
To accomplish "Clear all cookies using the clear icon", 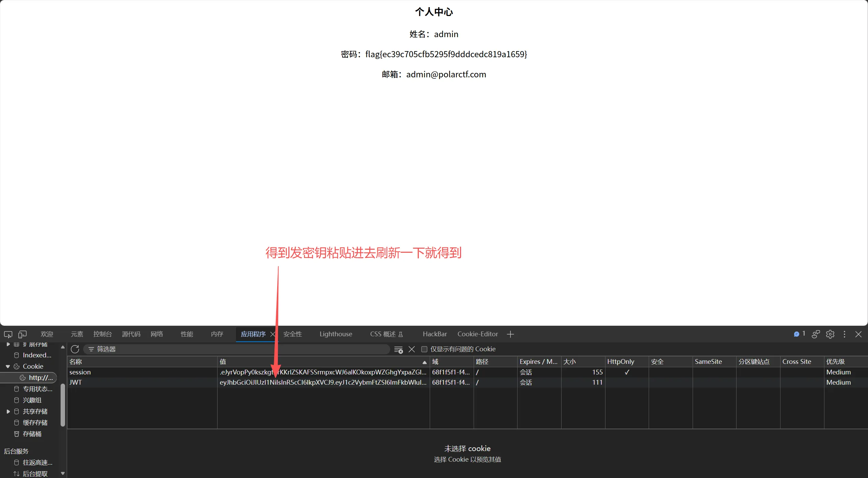I will 398,349.
